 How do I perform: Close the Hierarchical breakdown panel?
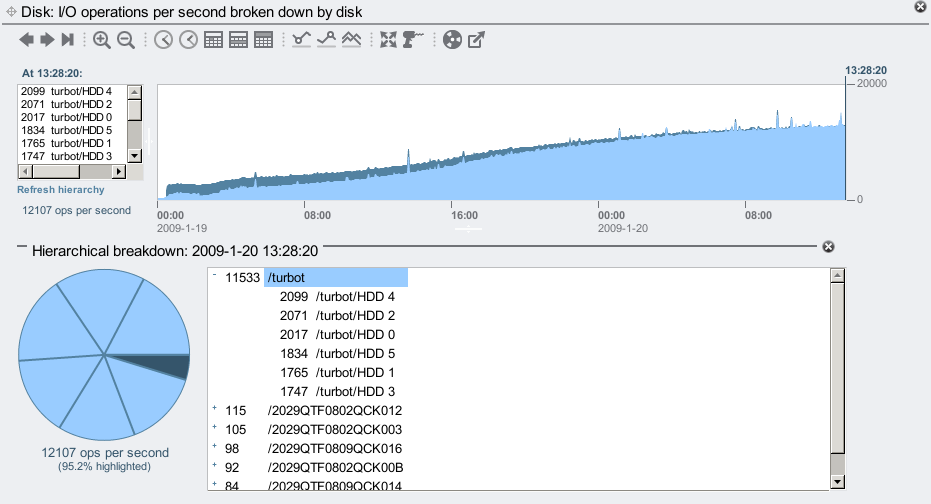(828, 247)
